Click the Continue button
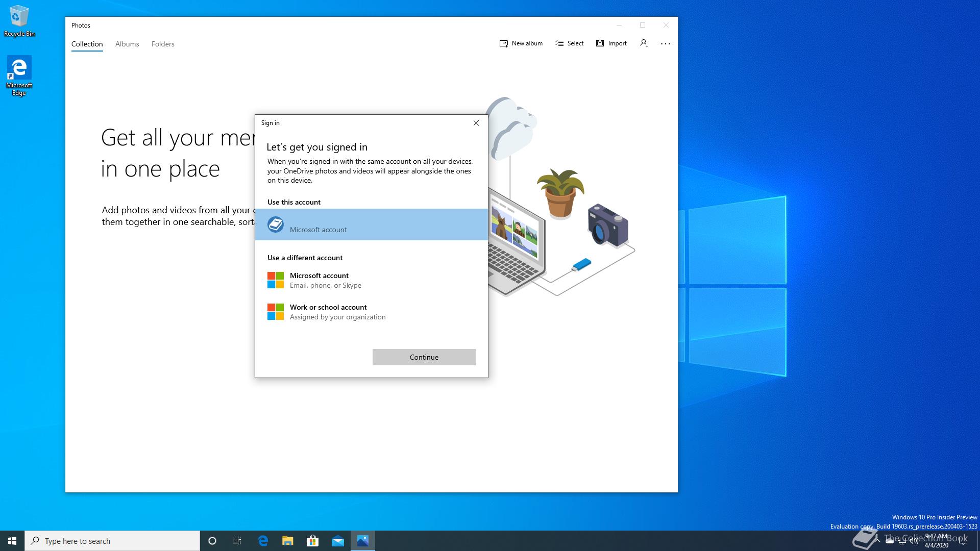Viewport: 980px width, 551px height. (424, 357)
